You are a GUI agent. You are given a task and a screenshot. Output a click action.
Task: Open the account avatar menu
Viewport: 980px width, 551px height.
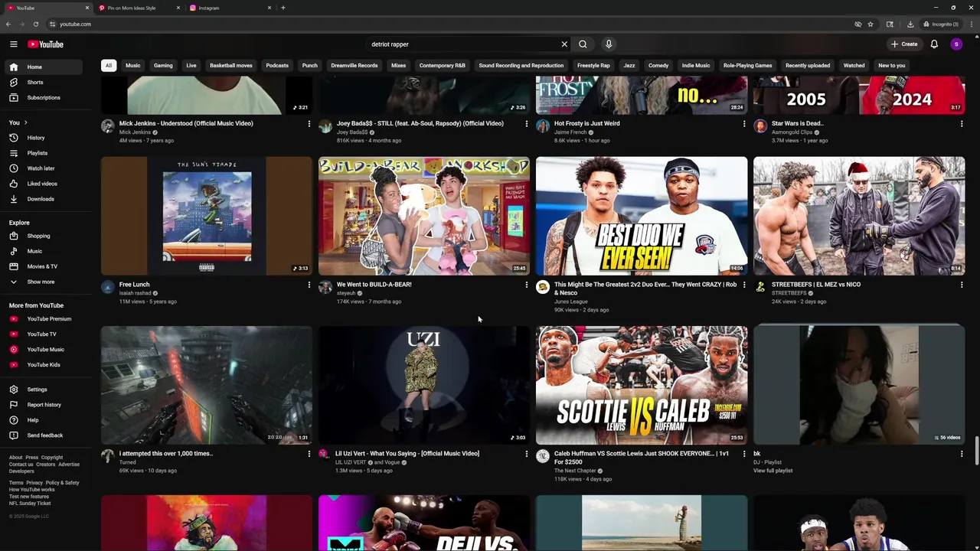pyautogui.click(x=956, y=44)
